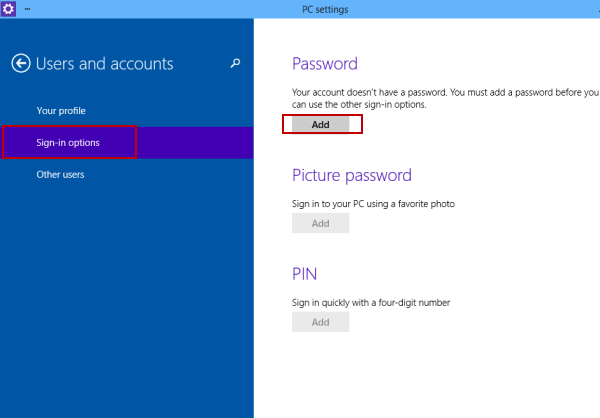The height and width of the screenshot is (418, 600).
Task: Click the PC settings title bar text
Action: pyautogui.click(x=325, y=9)
